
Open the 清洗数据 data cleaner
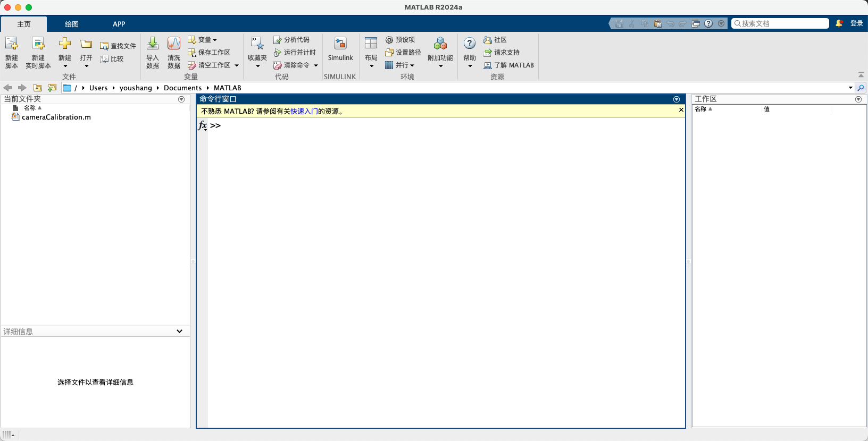(174, 52)
